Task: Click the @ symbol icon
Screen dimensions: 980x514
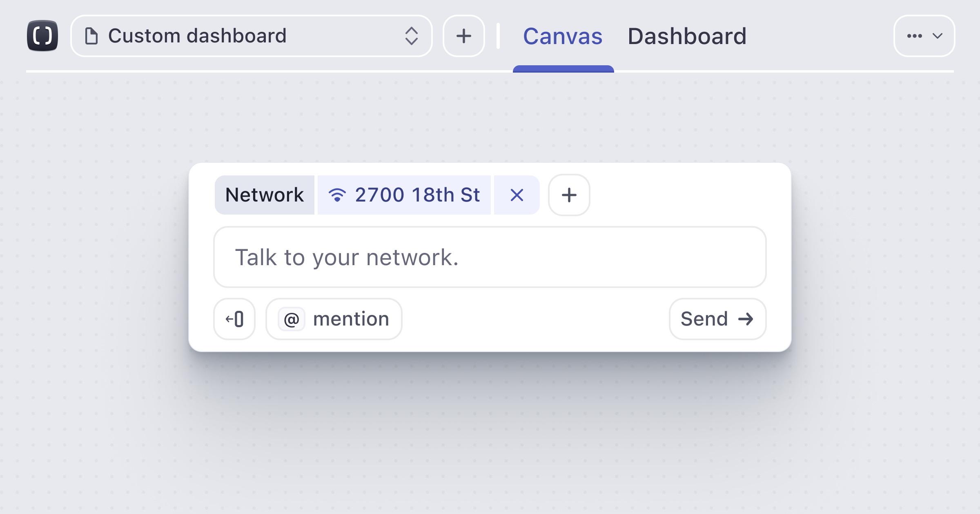Action: click(x=292, y=319)
